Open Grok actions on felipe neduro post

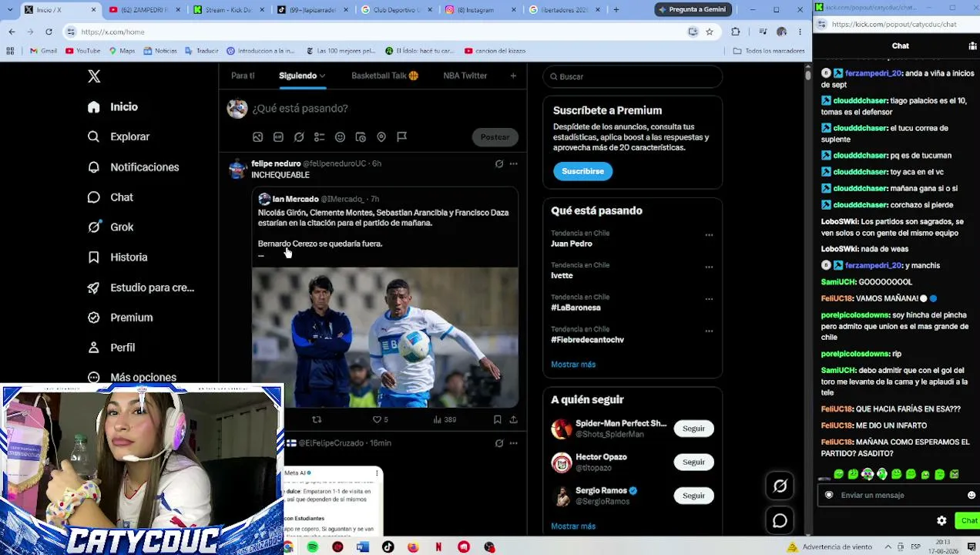pos(499,163)
